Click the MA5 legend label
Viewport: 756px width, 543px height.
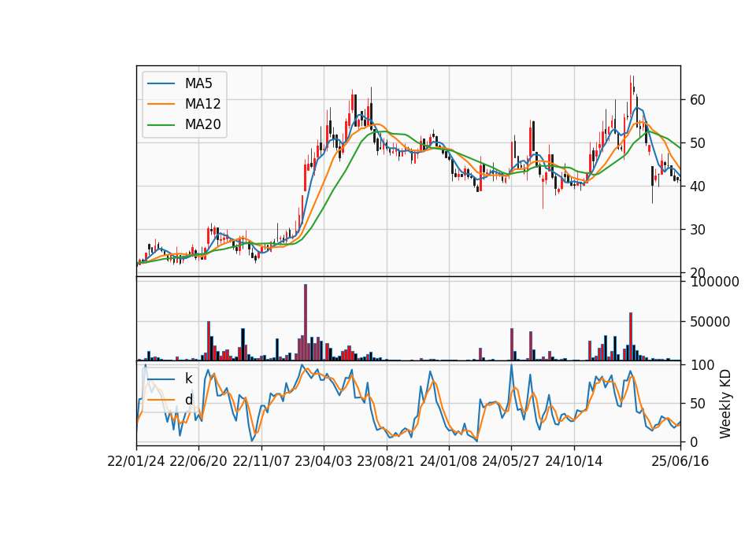pos(198,83)
